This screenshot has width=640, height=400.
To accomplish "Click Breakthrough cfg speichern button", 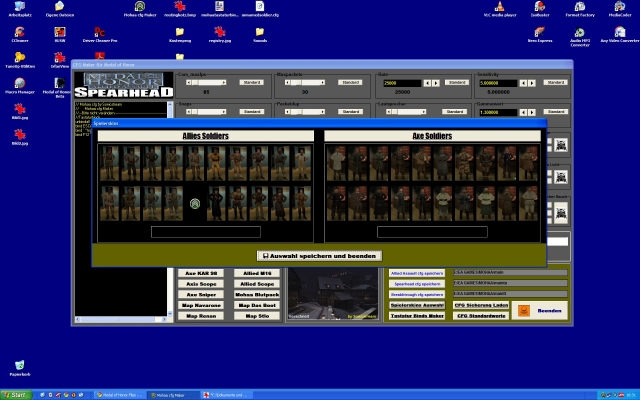I will pos(417,294).
